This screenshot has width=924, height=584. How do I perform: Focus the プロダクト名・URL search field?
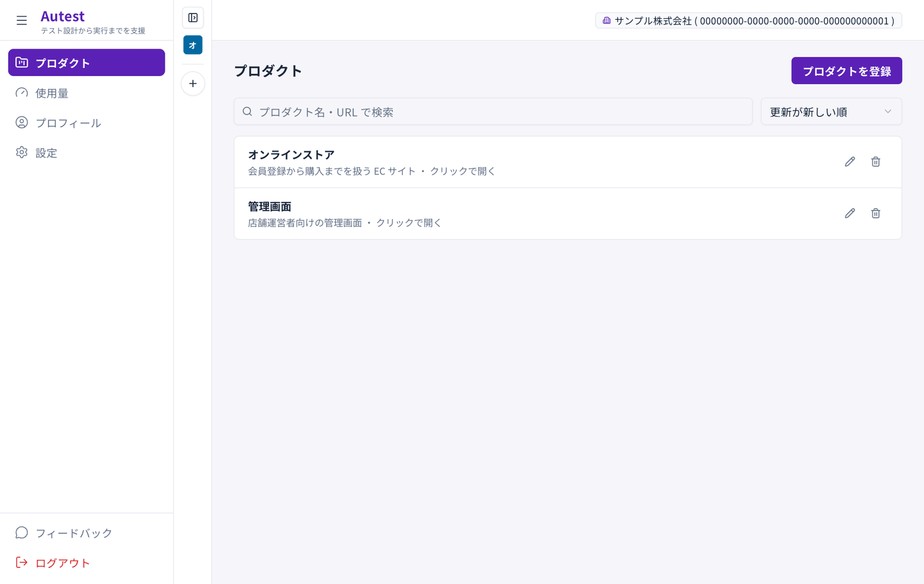pyautogui.click(x=493, y=112)
